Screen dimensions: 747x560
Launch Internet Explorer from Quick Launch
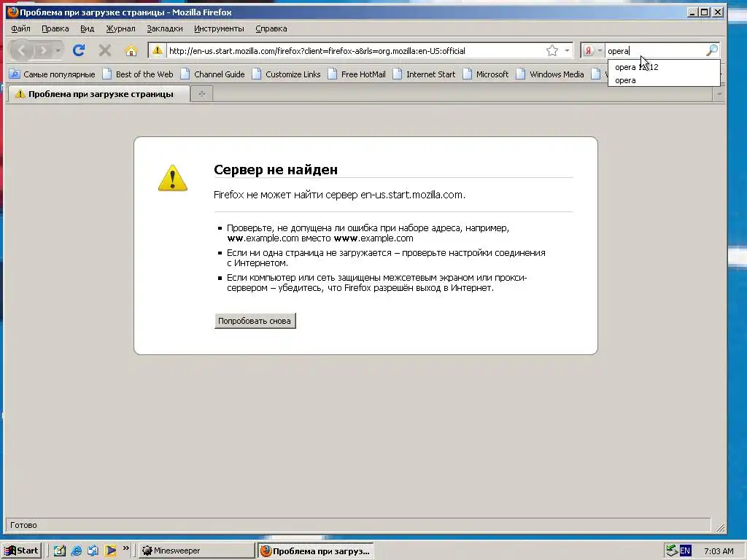[76, 551]
